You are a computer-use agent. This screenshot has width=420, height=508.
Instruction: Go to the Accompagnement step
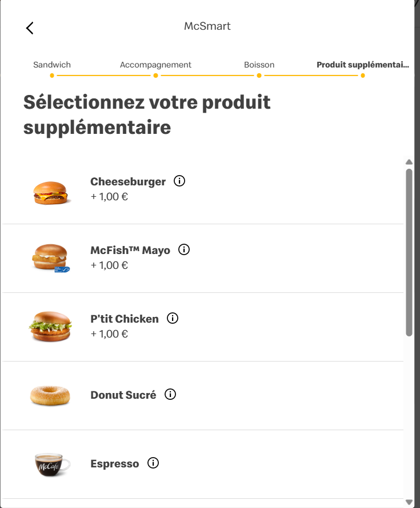155,65
